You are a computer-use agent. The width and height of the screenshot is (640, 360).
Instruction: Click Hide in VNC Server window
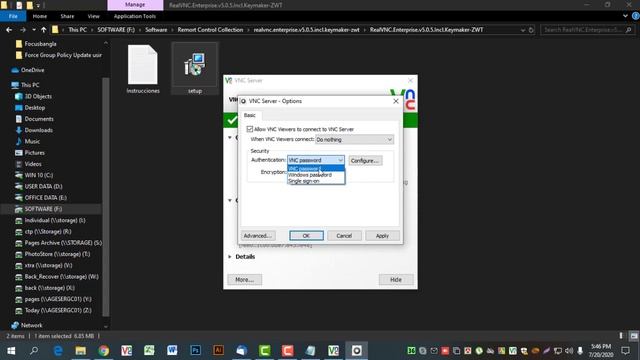click(396, 280)
